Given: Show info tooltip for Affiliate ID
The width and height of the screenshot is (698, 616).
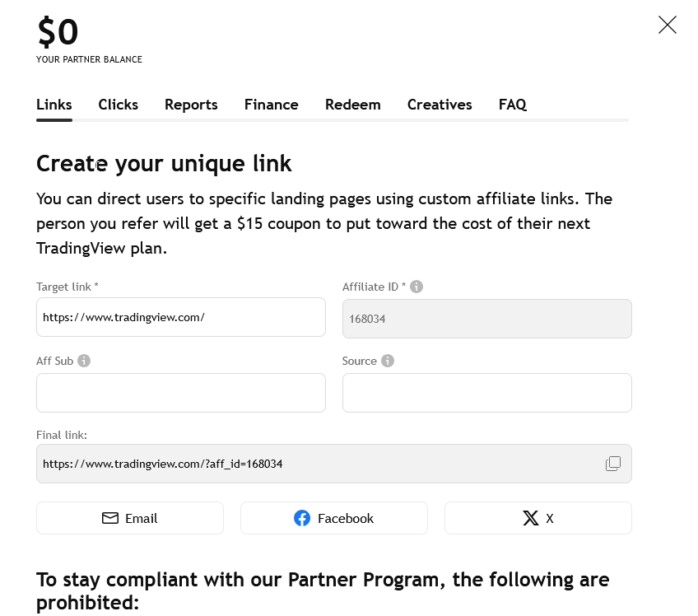Looking at the screenshot, I should 416,287.
